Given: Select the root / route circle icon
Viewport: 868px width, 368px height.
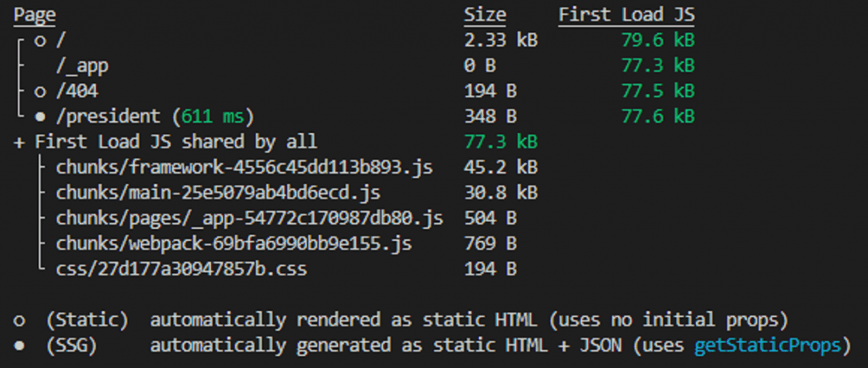Looking at the screenshot, I should click(40, 42).
